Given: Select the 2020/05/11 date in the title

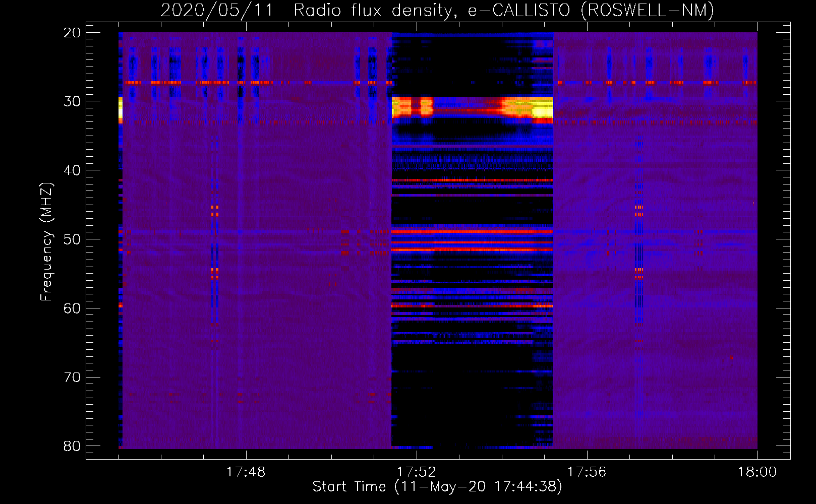Looking at the screenshot, I should pos(217,10).
